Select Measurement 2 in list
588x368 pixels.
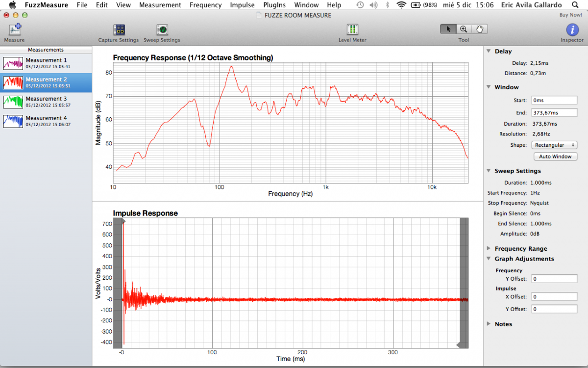tap(46, 83)
